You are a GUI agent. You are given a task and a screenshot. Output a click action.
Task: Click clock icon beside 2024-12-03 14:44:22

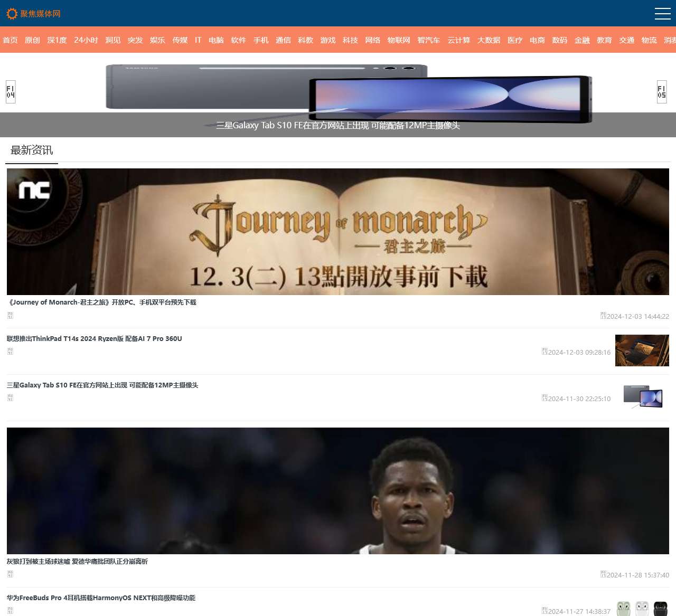pos(603,316)
